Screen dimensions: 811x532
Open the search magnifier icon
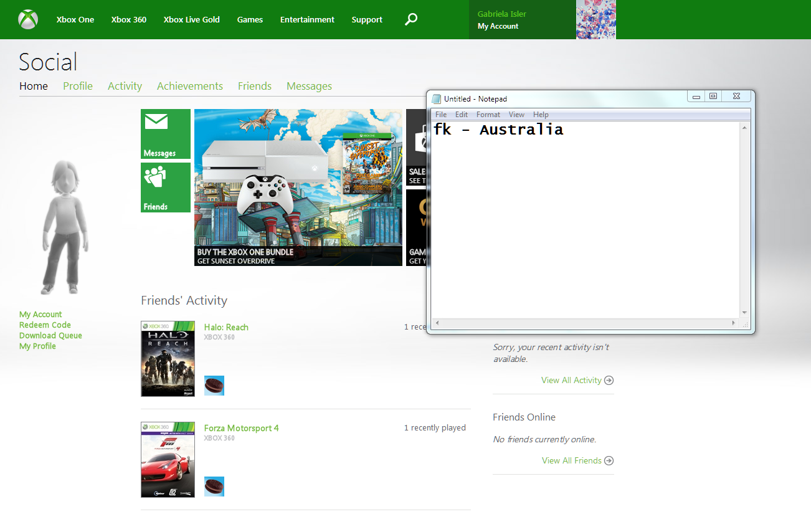pos(411,19)
